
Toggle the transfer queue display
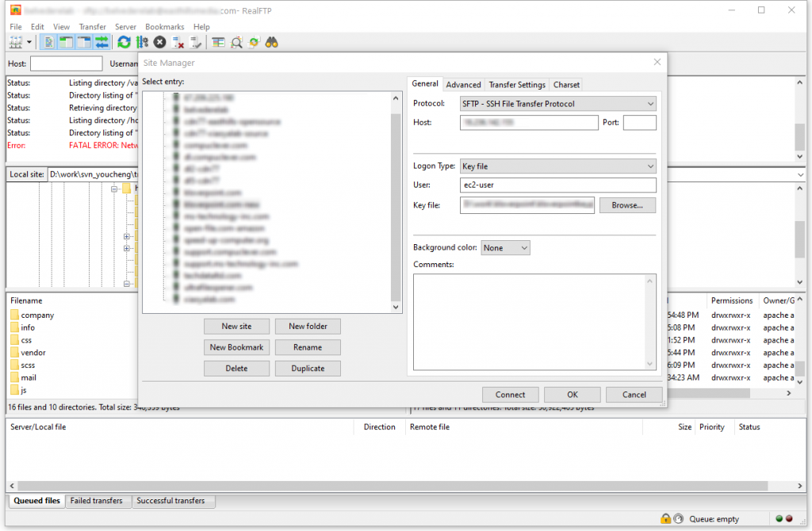tap(101, 42)
